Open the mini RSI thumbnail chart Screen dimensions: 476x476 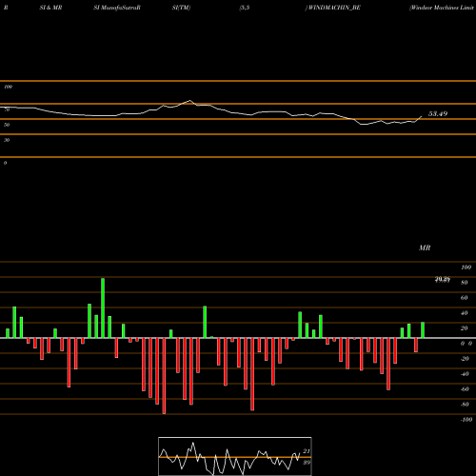[x=235, y=456]
